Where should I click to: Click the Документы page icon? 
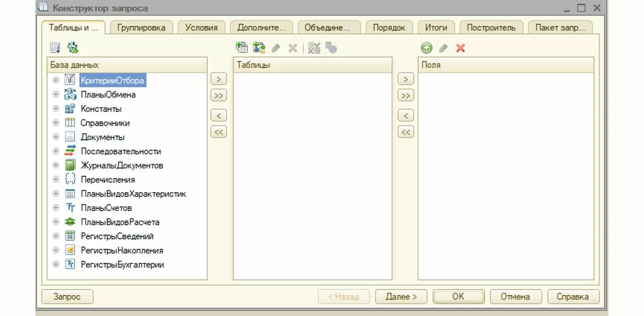click(70, 137)
